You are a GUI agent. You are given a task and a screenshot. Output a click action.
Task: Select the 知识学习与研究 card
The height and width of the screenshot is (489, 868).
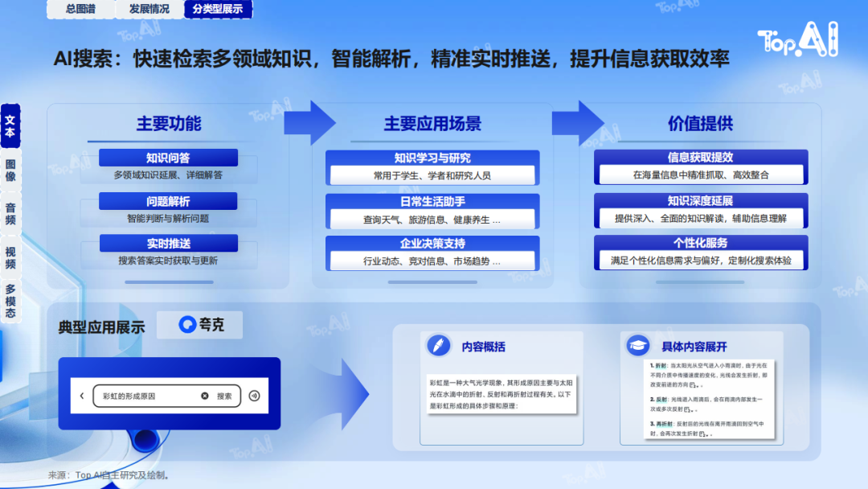coord(432,167)
